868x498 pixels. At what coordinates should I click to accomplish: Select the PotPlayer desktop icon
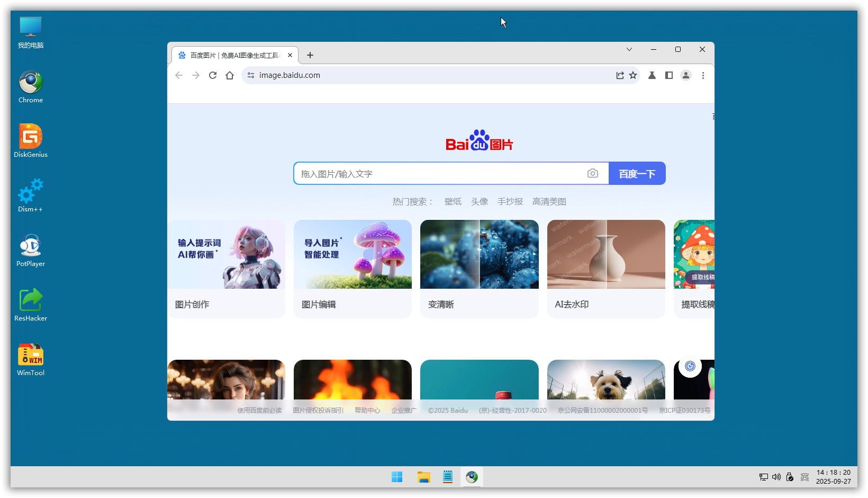31,251
